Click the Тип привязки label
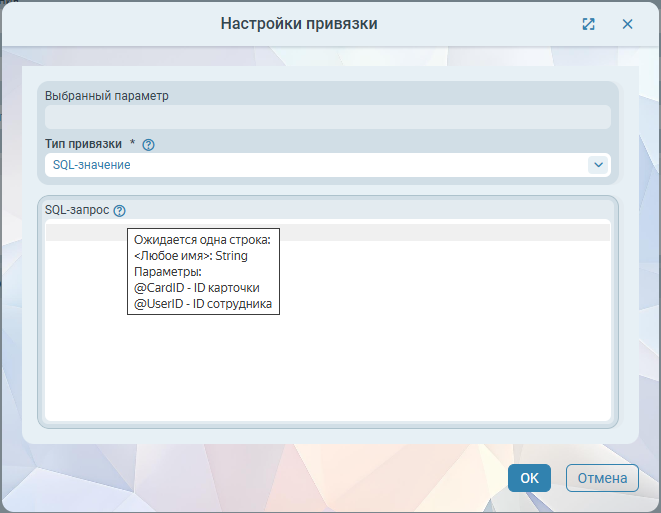661x513 pixels. pos(83,144)
